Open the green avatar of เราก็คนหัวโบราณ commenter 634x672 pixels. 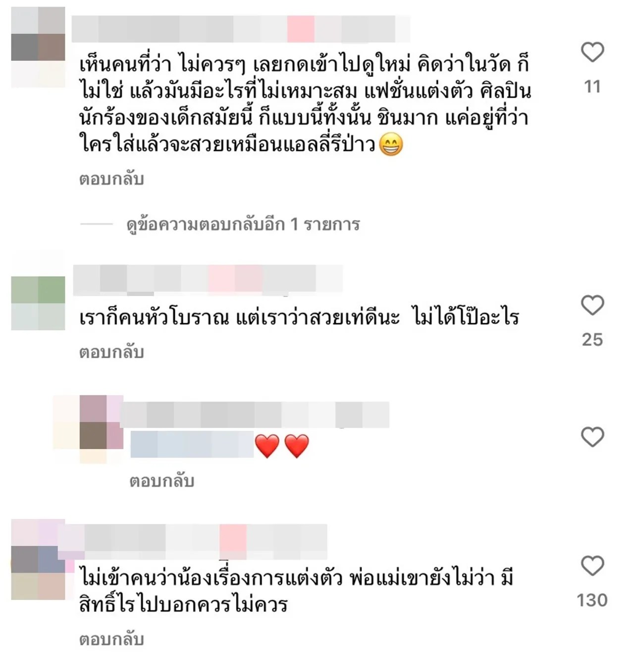38,303
